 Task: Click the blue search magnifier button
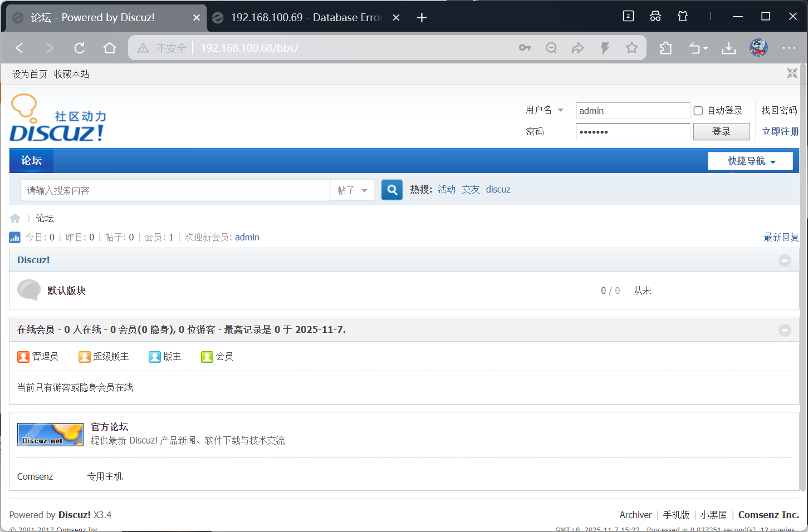point(392,190)
